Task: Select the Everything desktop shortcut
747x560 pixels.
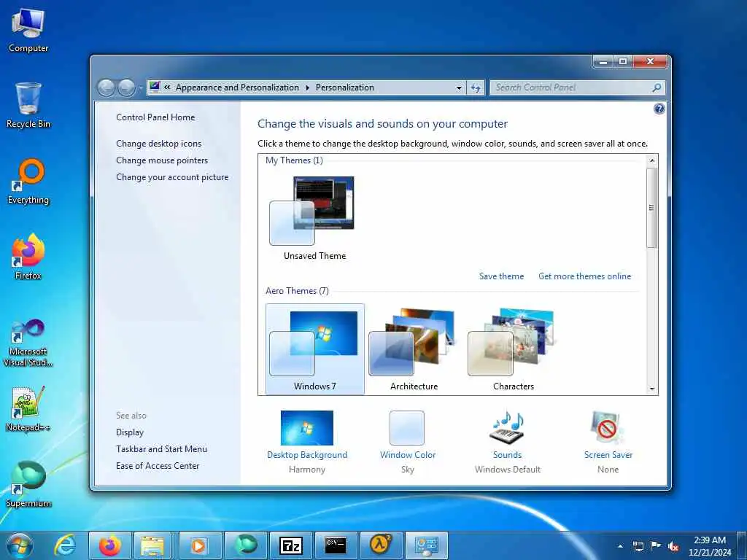Action: [28, 182]
